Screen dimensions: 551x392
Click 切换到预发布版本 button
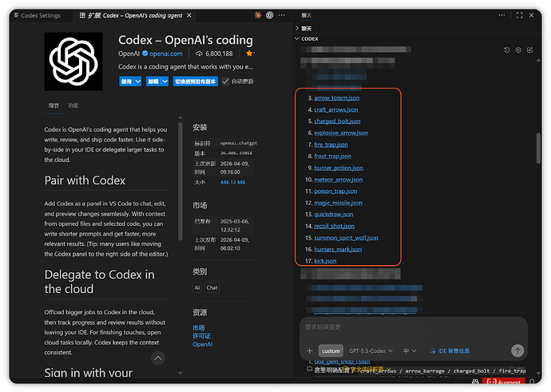(x=196, y=81)
